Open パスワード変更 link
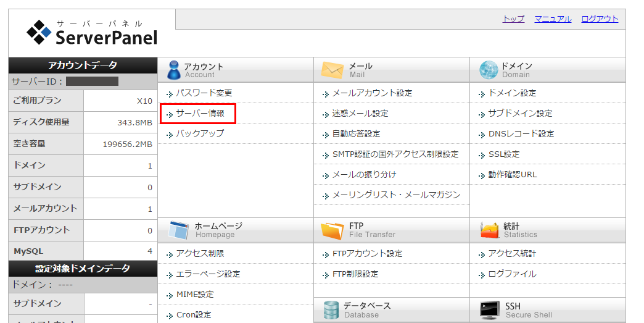 [204, 93]
